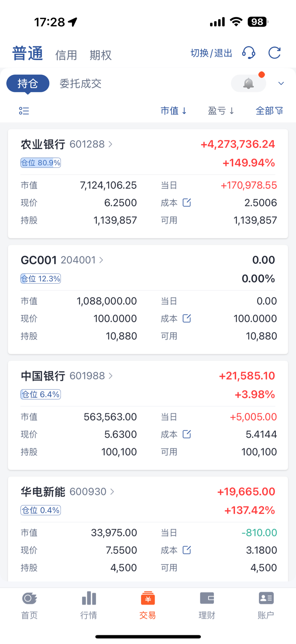Screen dimensions: 296x644
Task: Open the notification bell alerts
Action: 249,83
